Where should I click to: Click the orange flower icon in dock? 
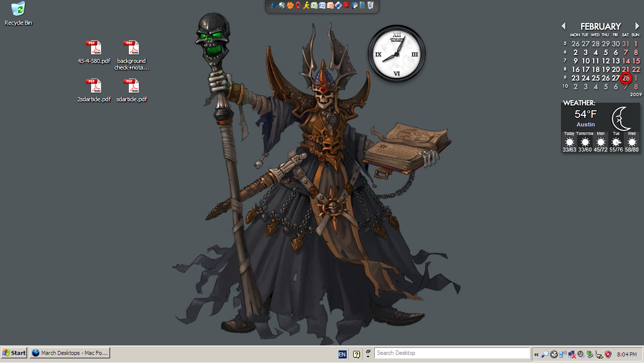click(x=290, y=6)
